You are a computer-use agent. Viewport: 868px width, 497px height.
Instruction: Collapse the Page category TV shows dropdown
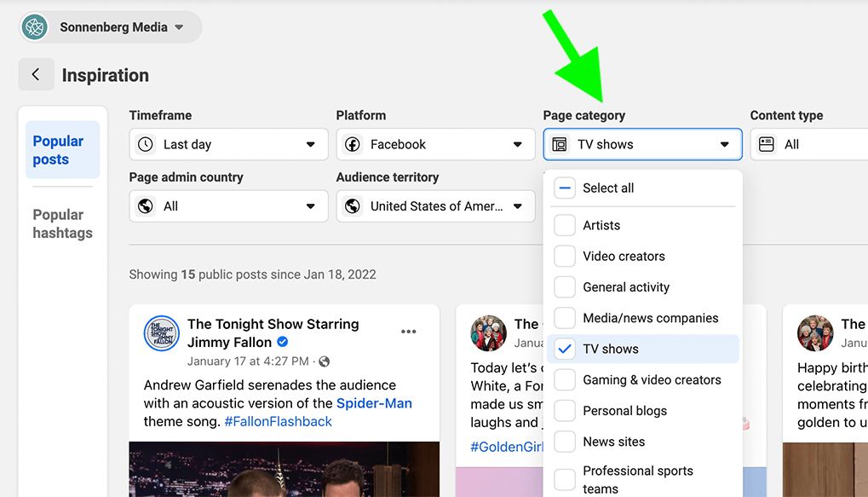pyautogui.click(x=643, y=145)
